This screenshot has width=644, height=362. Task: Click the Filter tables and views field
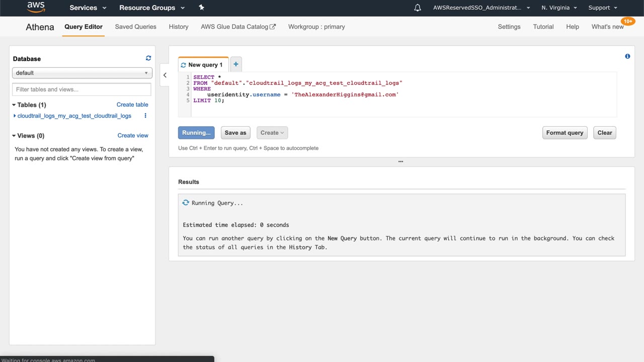pyautogui.click(x=82, y=89)
